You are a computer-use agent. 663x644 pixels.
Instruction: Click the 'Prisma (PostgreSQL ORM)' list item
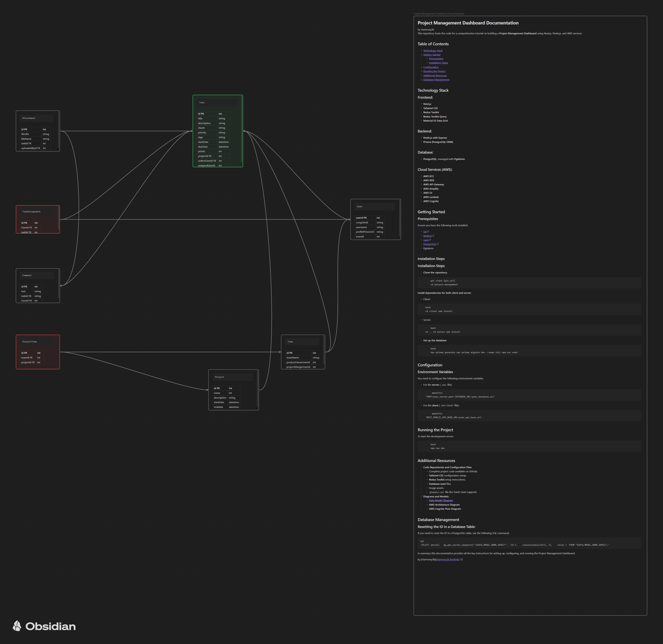tap(438, 142)
